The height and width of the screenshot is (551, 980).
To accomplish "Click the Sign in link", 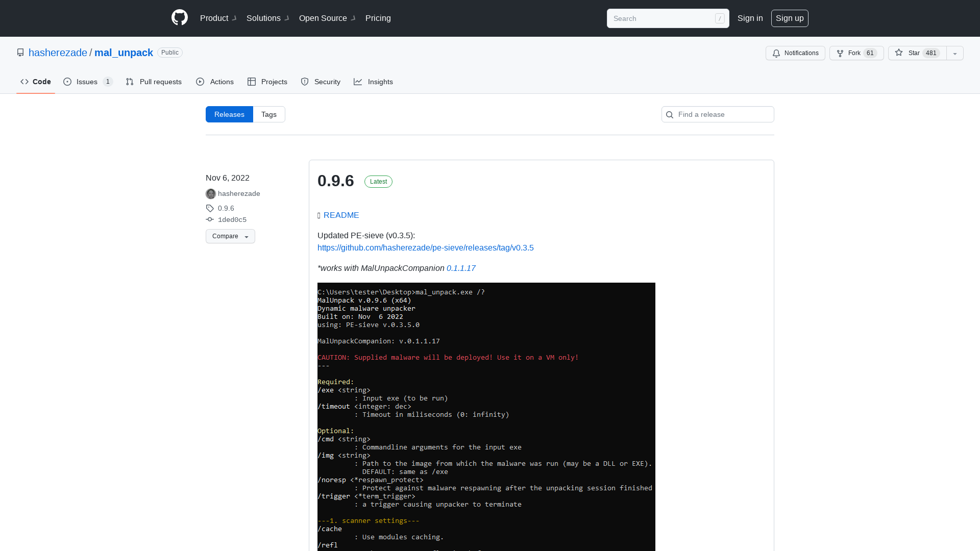I will 750,18.
